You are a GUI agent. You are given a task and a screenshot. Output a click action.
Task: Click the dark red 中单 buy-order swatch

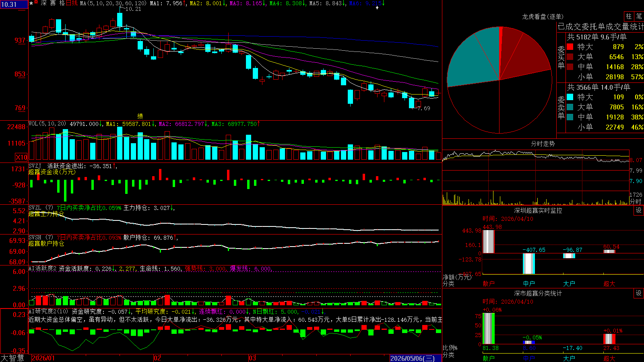coord(570,67)
